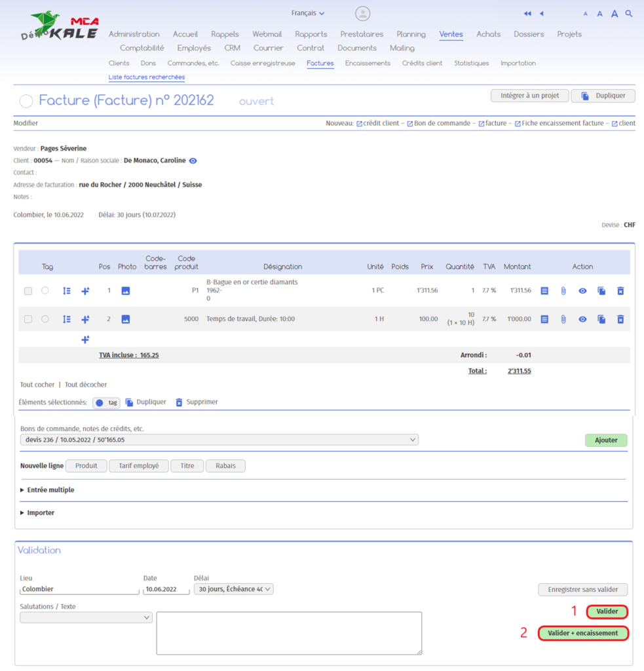The width and height of the screenshot is (644, 671).
Task: Duplicate the Temps de travail line
Action: [601, 319]
